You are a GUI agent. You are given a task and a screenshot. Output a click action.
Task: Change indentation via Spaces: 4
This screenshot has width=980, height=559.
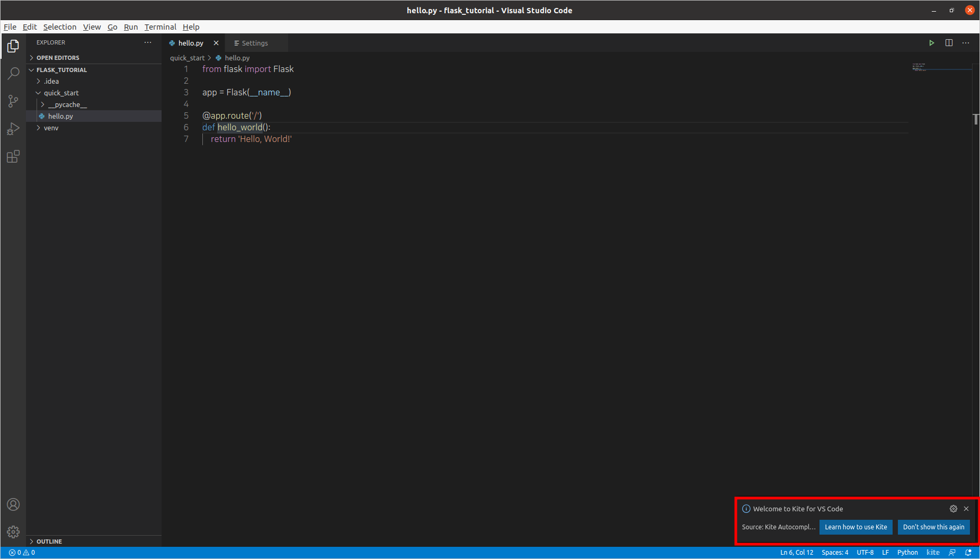835,553
